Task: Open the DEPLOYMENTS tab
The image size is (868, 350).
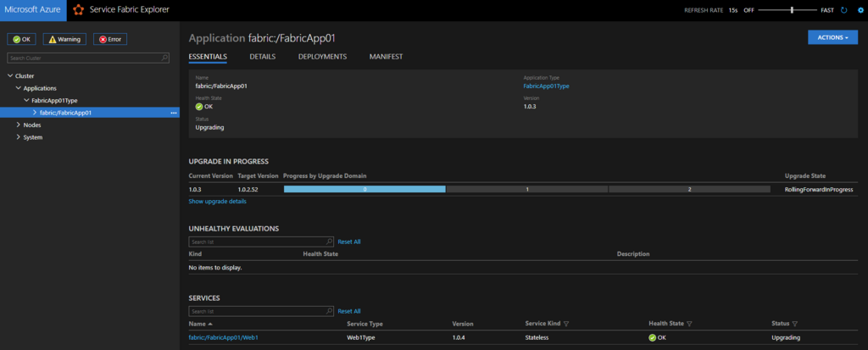Action: 322,57
